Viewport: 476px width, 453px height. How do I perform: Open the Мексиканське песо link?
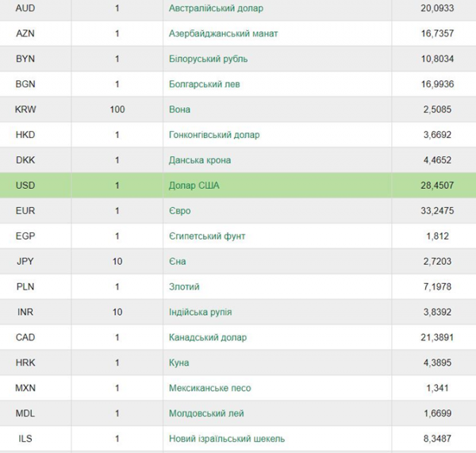point(209,388)
